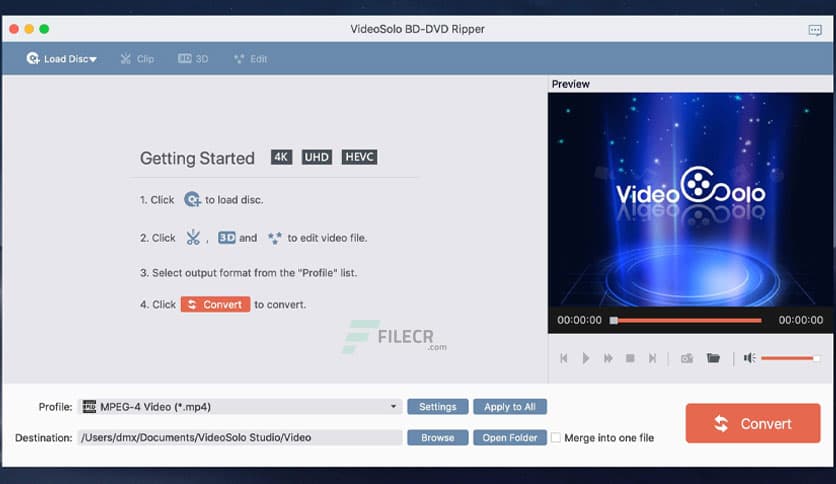Click the UHD badge
Viewport: 836px width, 484px height.
point(317,157)
